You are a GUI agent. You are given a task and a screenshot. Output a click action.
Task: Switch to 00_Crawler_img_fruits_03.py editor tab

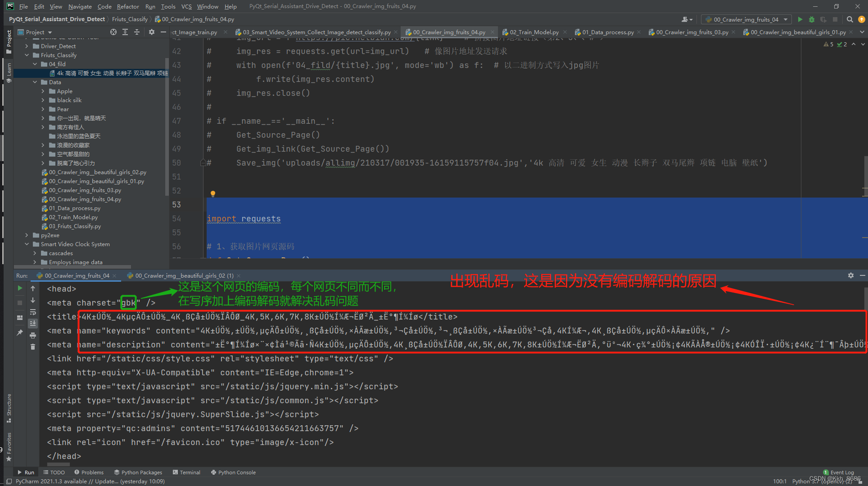[x=692, y=32]
